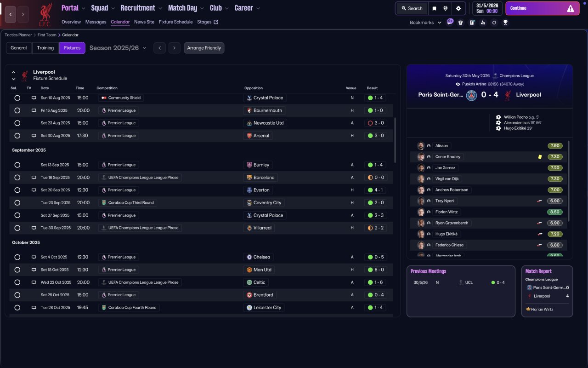
Task: Click the Paris Saint-Germain crest in match header
Action: click(471, 95)
